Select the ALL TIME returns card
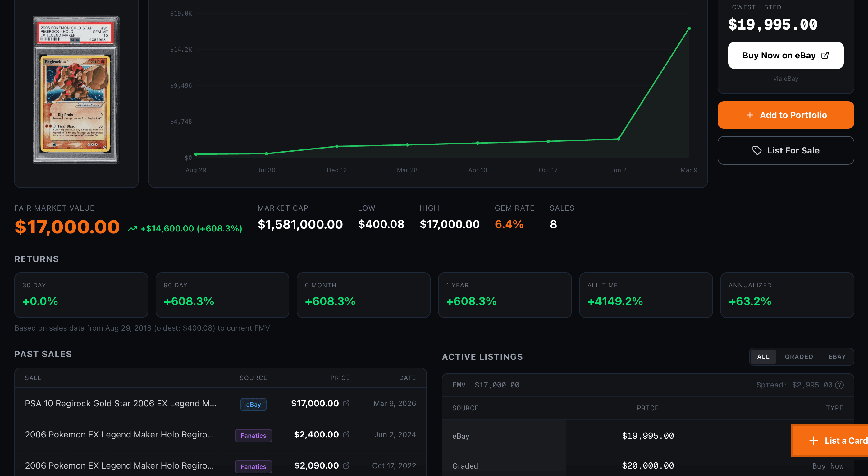 coord(646,295)
